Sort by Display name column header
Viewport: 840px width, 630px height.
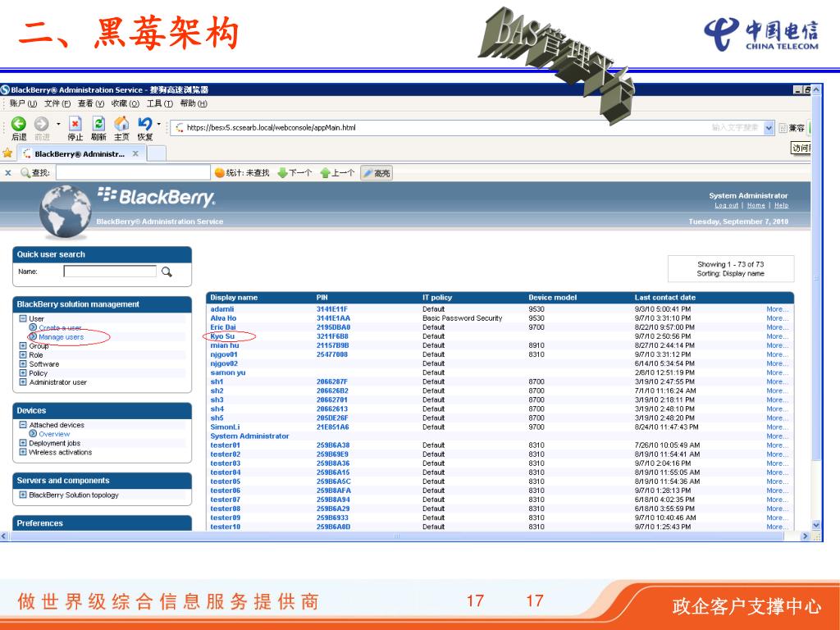[234, 297]
